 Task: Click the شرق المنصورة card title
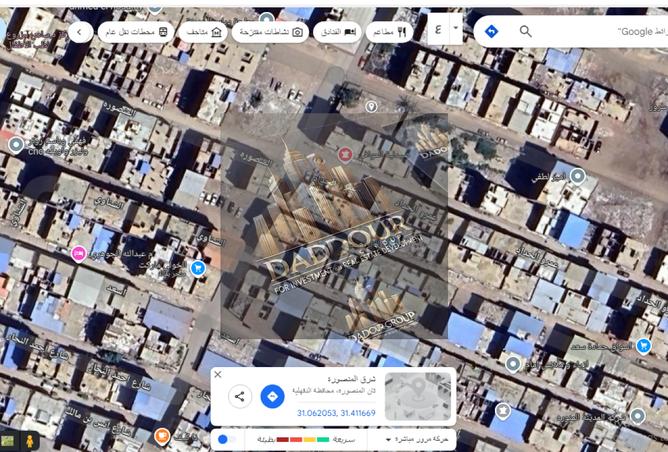coord(351,379)
